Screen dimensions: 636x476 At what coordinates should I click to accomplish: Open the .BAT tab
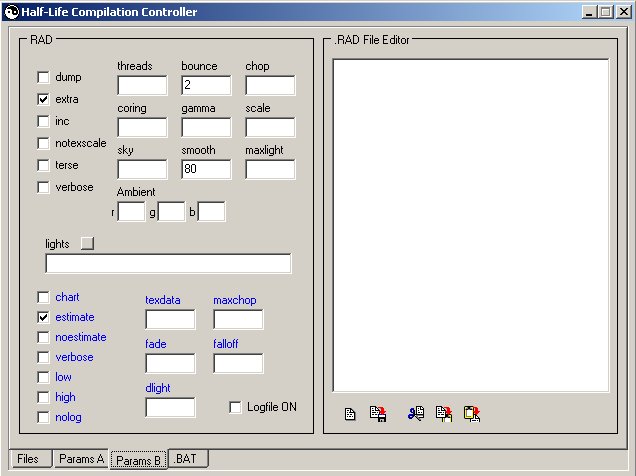pyautogui.click(x=188, y=459)
